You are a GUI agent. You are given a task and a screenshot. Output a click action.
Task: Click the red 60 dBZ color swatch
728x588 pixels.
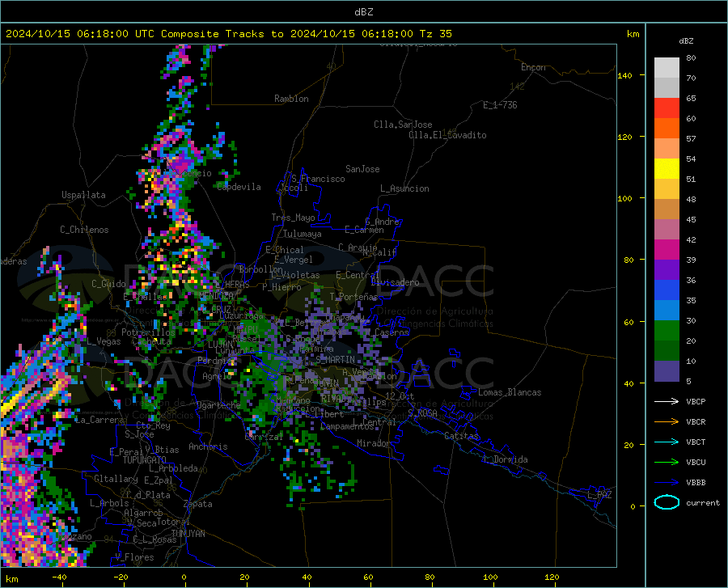coord(667,108)
